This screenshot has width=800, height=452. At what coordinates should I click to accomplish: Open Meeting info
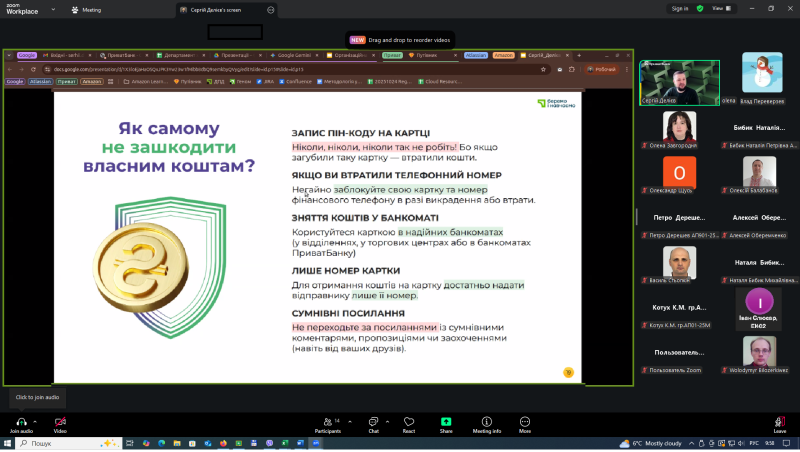(487, 422)
